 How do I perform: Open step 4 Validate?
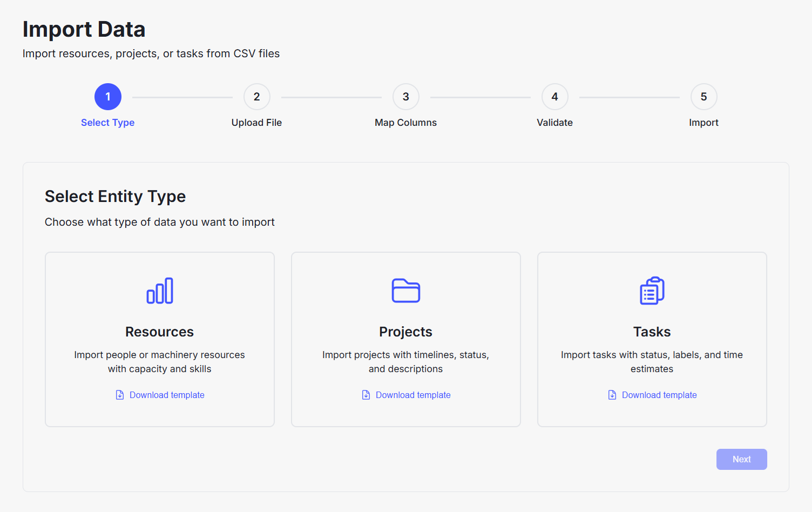pyautogui.click(x=554, y=97)
